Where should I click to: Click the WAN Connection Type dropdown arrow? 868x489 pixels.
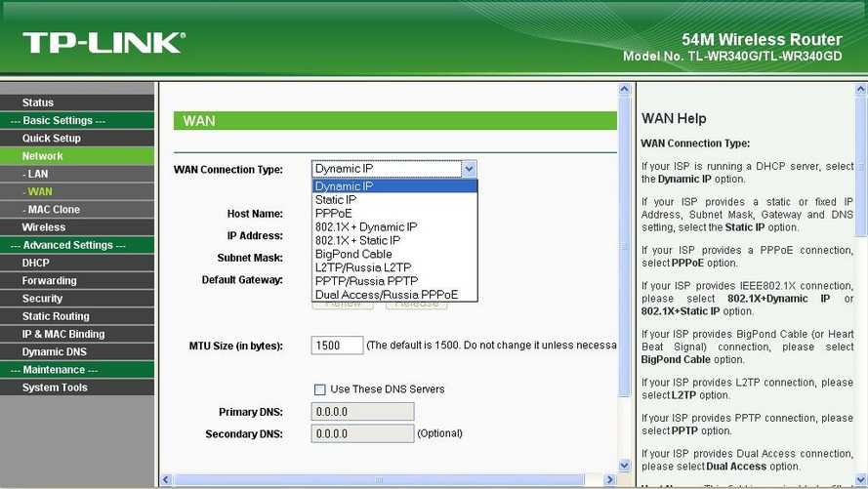[470, 169]
